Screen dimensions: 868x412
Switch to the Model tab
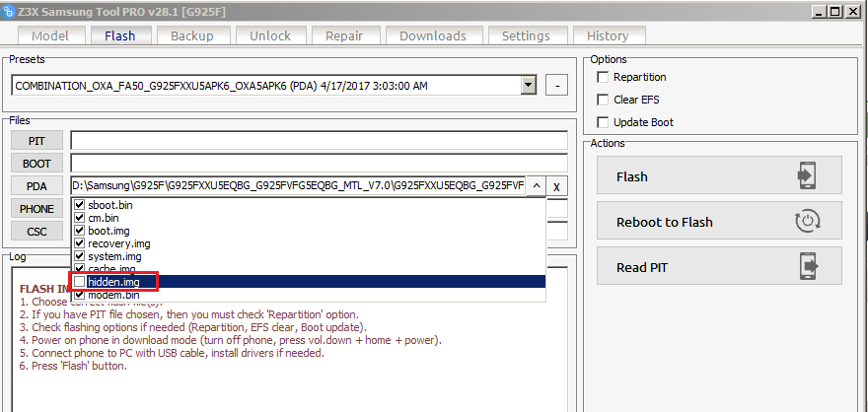click(50, 35)
